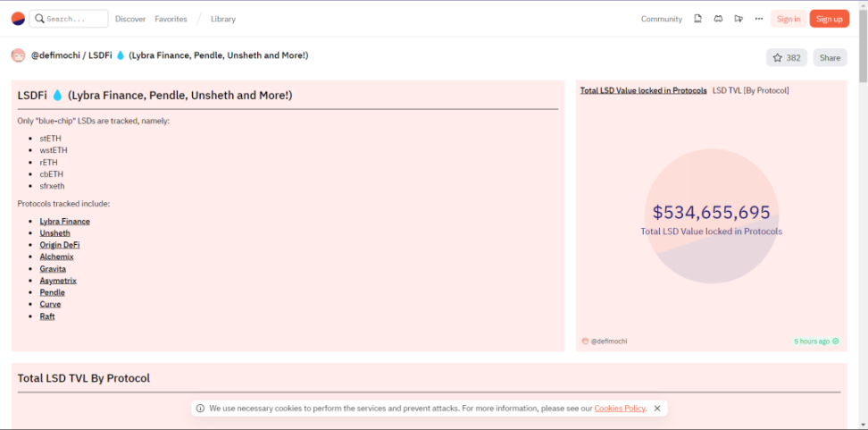Open the Origin DeFi link
The image size is (868, 430).
[x=60, y=245]
